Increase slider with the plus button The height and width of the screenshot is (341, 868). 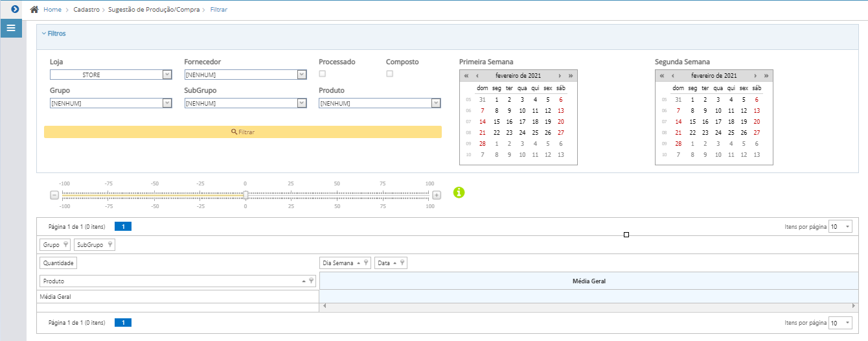click(437, 195)
